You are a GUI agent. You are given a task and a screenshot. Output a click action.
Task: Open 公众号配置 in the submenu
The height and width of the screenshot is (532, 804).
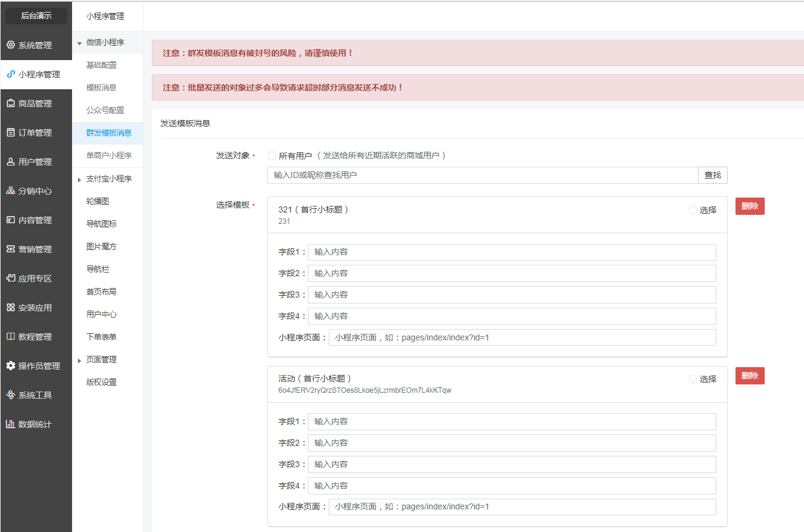click(105, 110)
